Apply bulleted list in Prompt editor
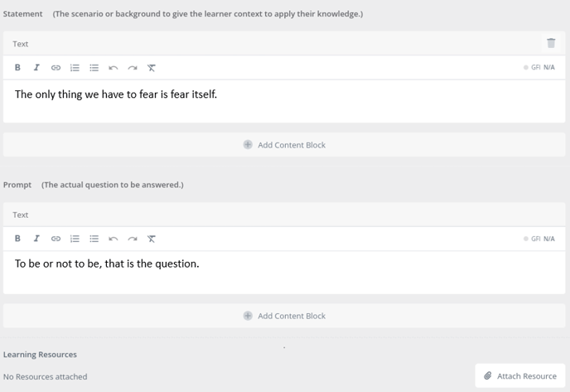570x392 pixels. click(94, 239)
